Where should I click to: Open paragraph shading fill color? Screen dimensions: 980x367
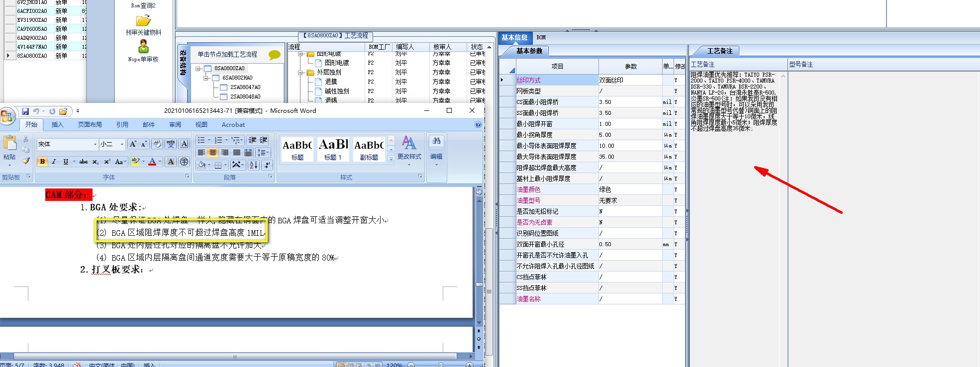click(201, 165)
